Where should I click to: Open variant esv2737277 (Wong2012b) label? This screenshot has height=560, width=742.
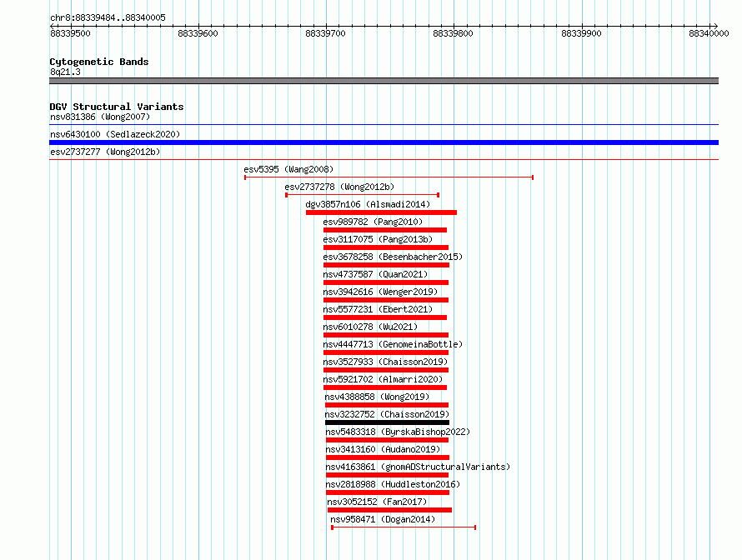pos(105,152)
